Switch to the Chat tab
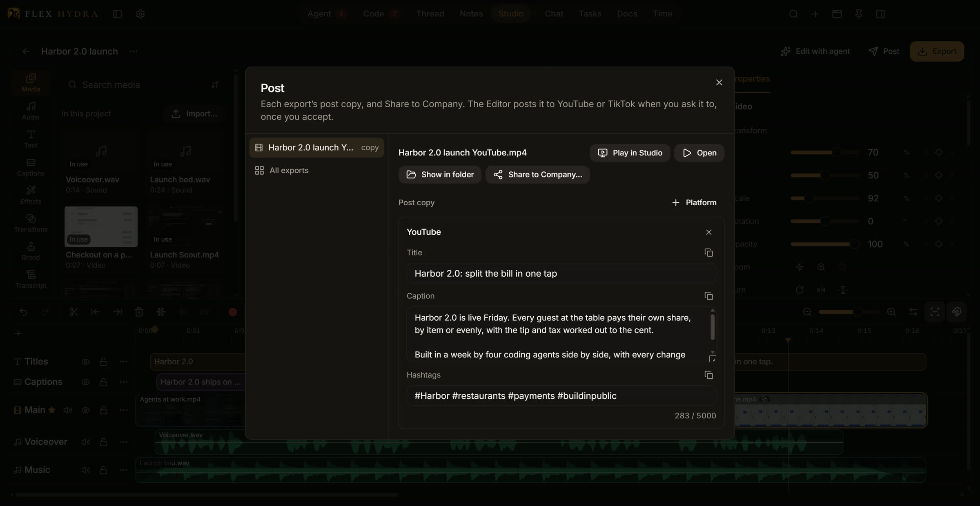The height and width of the screenshot is (506, 980). point(554,14)
